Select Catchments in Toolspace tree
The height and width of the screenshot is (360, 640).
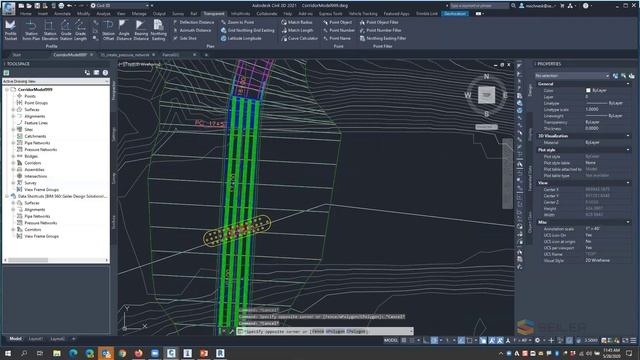(35, 136)
